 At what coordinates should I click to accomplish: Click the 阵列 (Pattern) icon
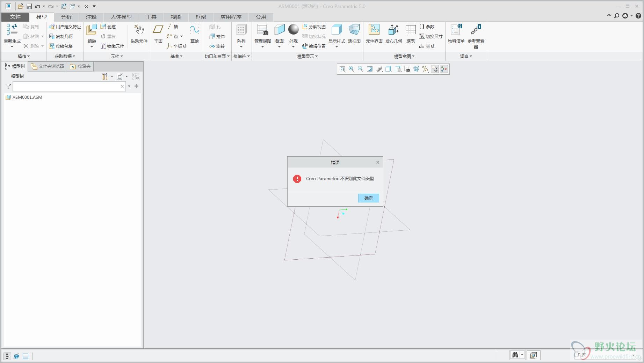241,30
